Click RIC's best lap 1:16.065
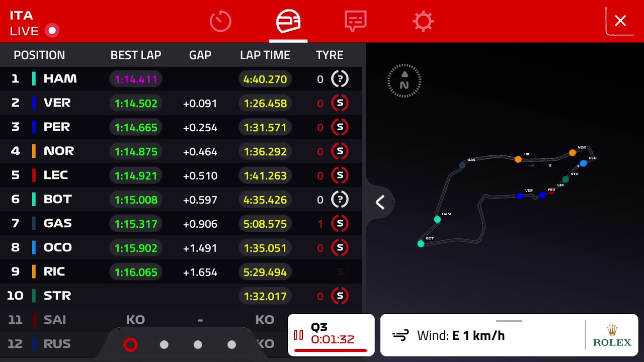This screenshot has height=362, width=644. [136, 272]
